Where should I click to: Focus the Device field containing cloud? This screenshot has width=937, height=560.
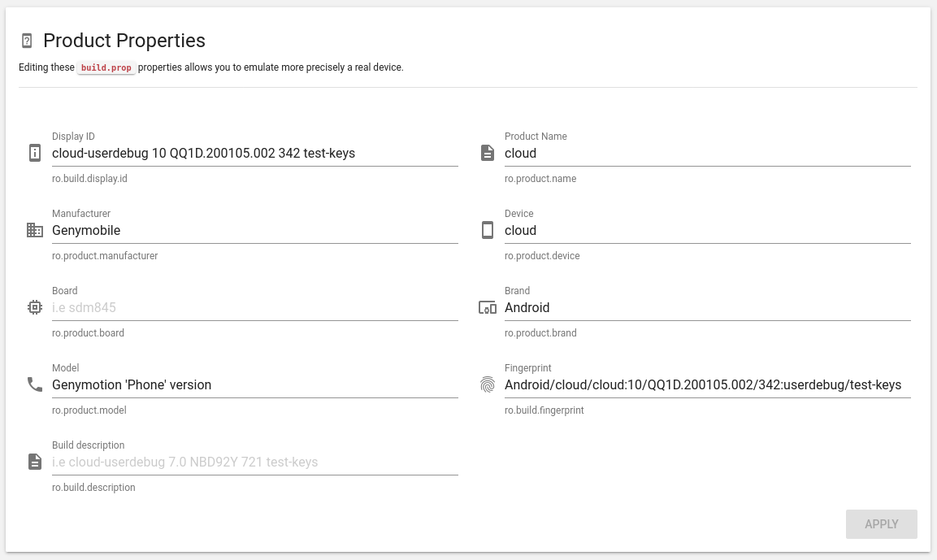(707, 230)
